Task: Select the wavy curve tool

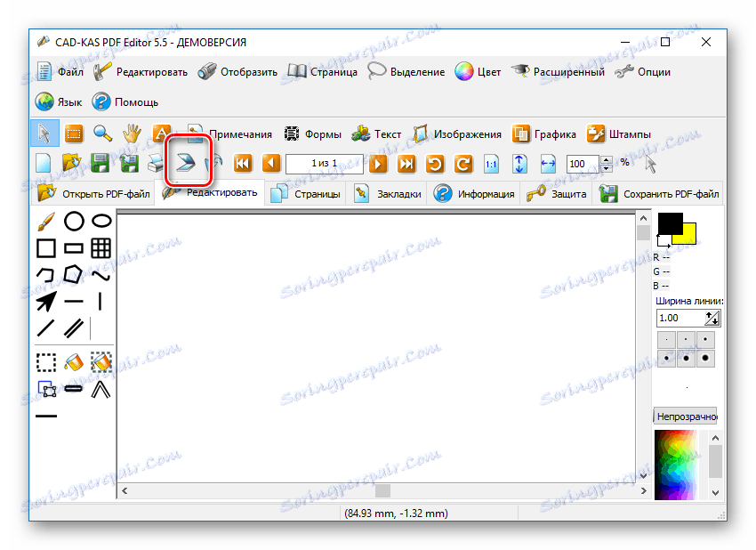Action: (x=101, y=276)
